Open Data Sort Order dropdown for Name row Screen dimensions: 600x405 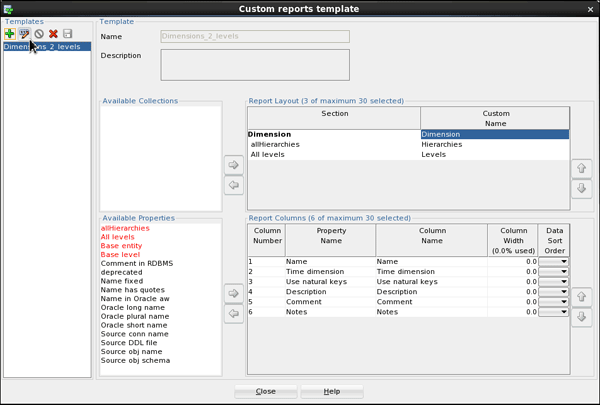pyautogui.click(x=553, y=261)
